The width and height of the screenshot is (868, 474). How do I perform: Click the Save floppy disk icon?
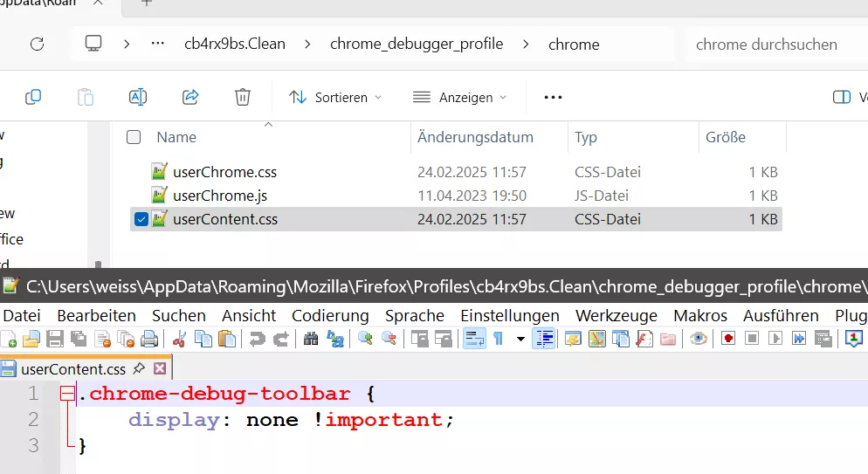click(x=55, y=339)
